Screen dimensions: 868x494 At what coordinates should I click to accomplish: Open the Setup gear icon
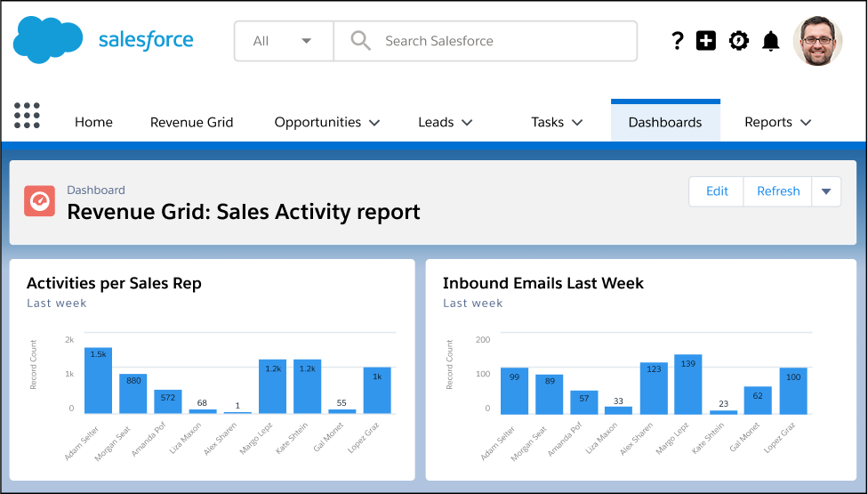pos(738,41)
